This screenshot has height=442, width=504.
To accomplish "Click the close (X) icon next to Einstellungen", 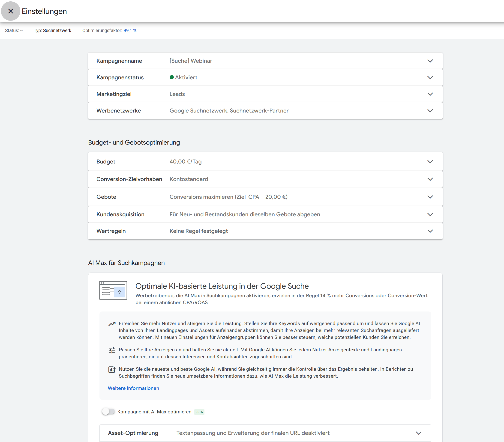I will click(11, 11).
